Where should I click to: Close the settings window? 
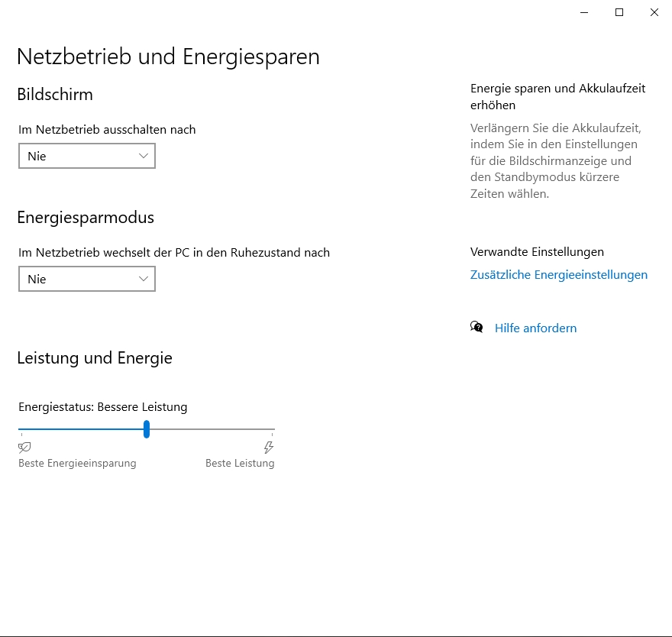tap(654, 12)
